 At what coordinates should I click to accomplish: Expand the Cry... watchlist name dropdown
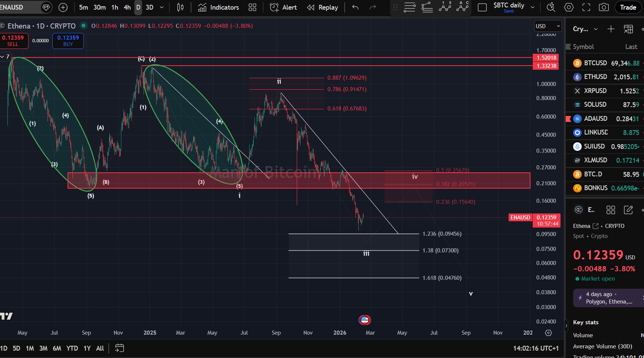[585, 29]
